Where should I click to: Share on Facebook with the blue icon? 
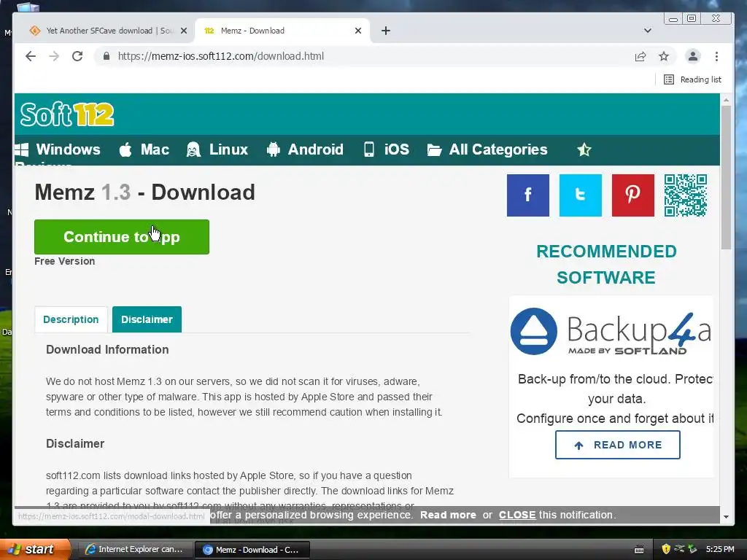click(x=528, y=195)
